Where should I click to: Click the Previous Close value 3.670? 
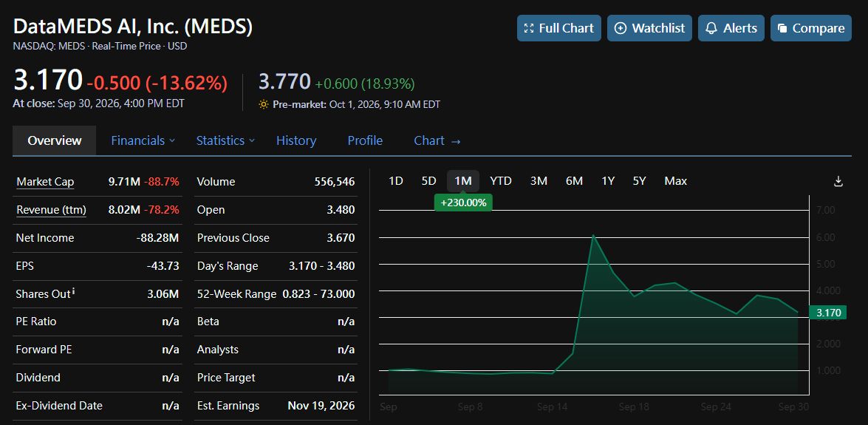(341, 238)
